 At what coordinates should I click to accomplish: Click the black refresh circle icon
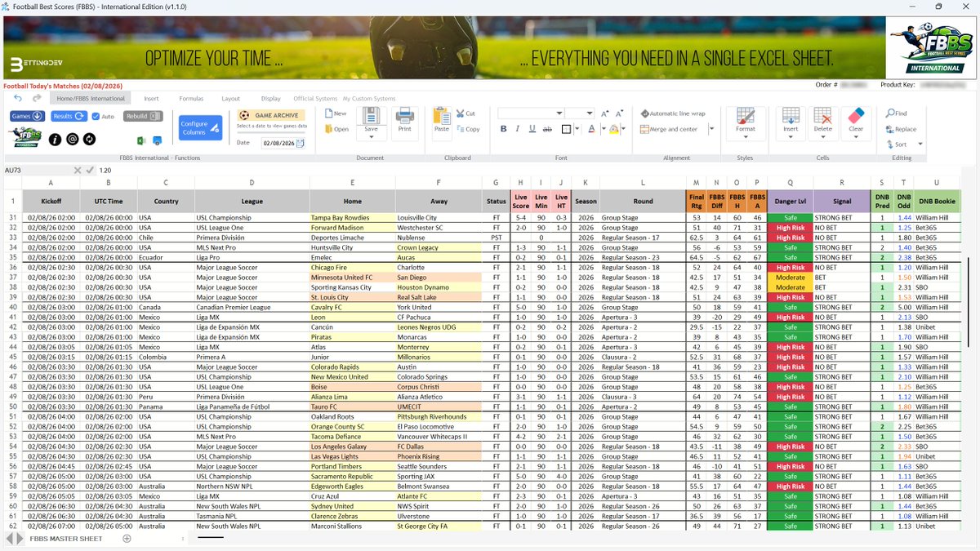(x=89, y=140)
